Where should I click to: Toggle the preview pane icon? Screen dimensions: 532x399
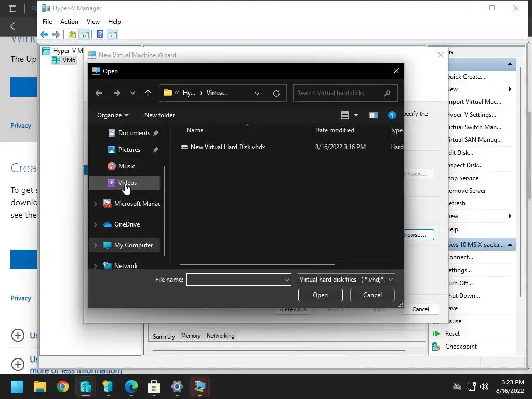[x=373, y=115]
